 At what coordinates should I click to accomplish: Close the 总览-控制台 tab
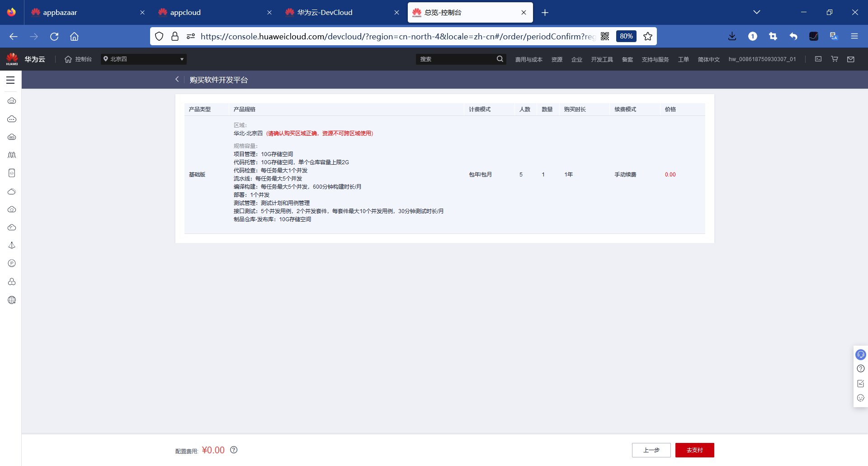(524, 12)
